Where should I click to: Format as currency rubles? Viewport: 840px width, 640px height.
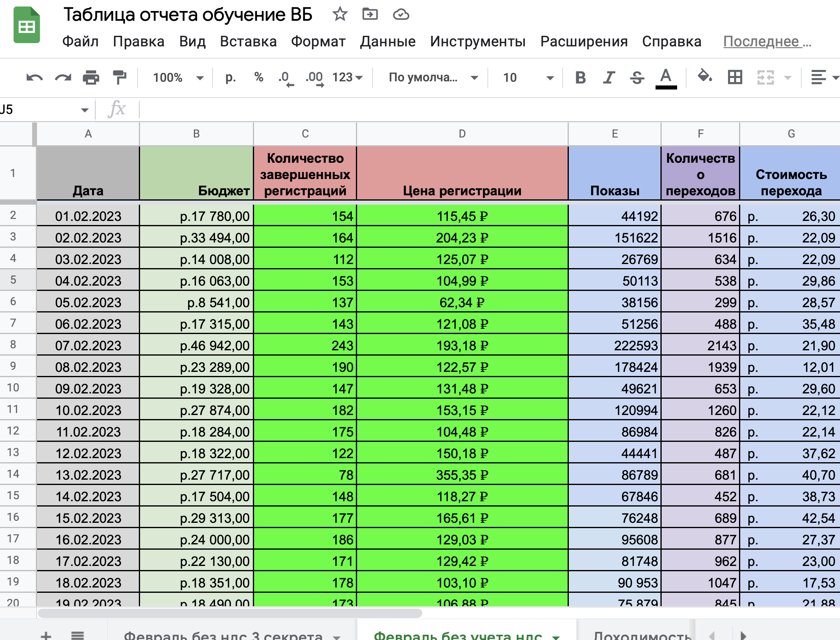230,77
